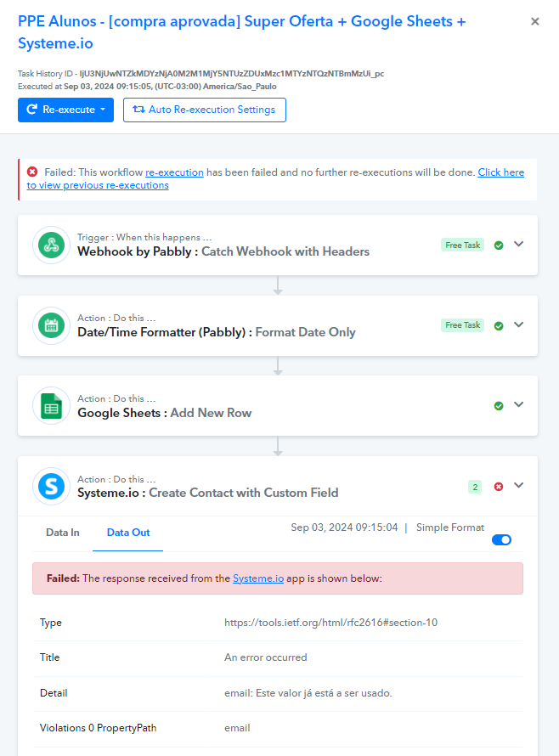Viewport: 559px width, 756px height.
Task: Click the Date/Time Formatter calendar icon
Action: [51, 325]
